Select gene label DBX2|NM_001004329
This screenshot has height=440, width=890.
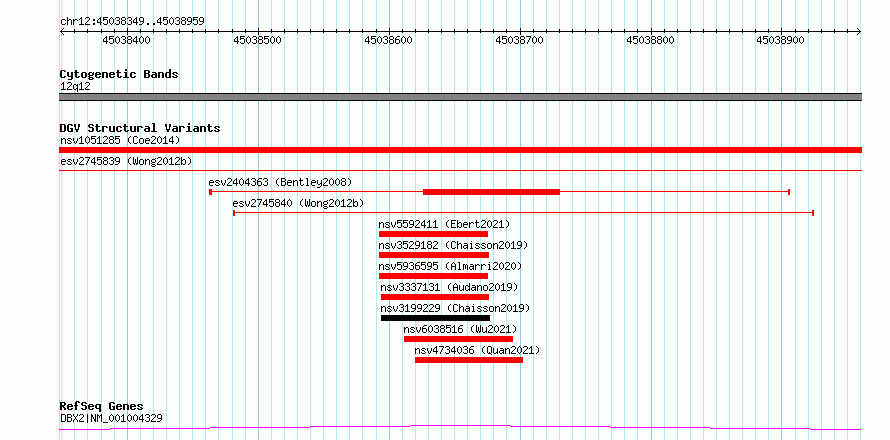pos(111,418)
